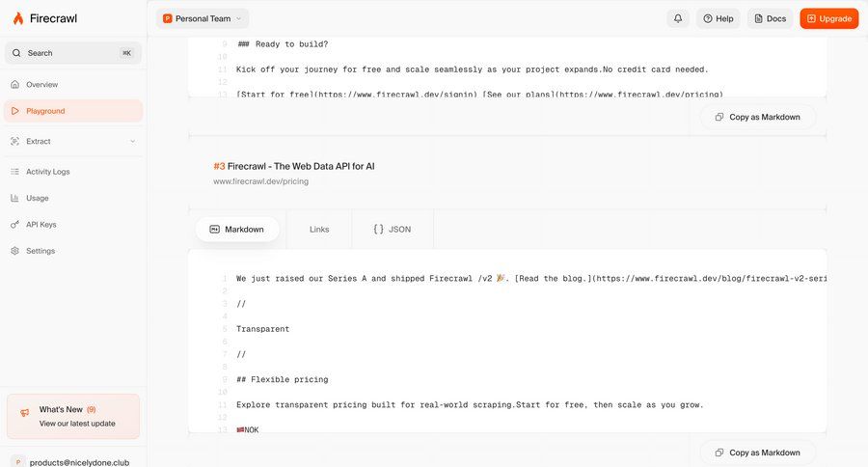Click the 'Kick off your journey for free' line
This screenshot has height=467, width=868.
pos(473,69)
